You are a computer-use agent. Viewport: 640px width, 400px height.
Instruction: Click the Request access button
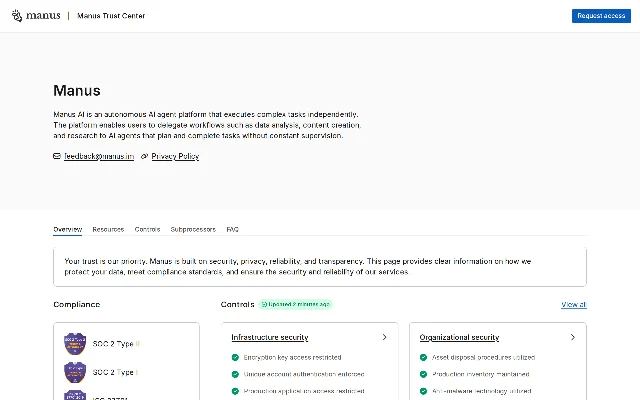(x=601, y=16)
